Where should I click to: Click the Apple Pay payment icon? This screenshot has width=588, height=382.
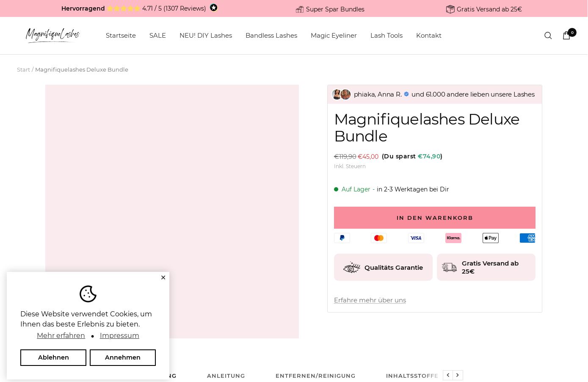pyautogui.click(x=491, y=238)
